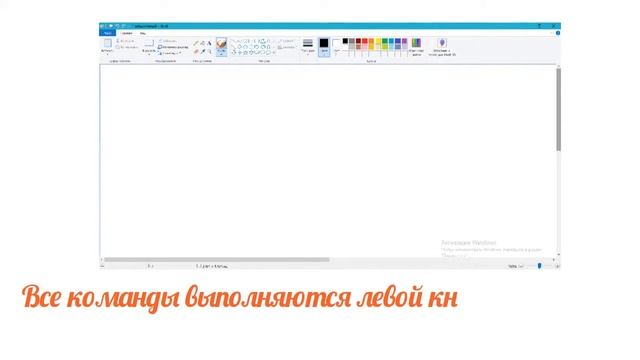Click the blue Help question mark icon
The width and height of the screenshot is (640, 360).
pos(558,33)
